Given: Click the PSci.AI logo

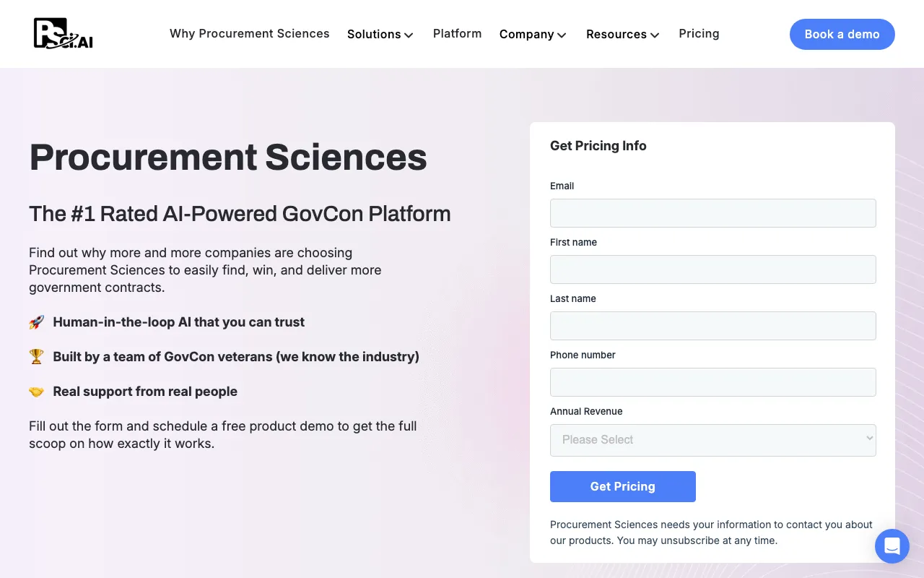Looking at the screenshot, I should click(64, 34).
